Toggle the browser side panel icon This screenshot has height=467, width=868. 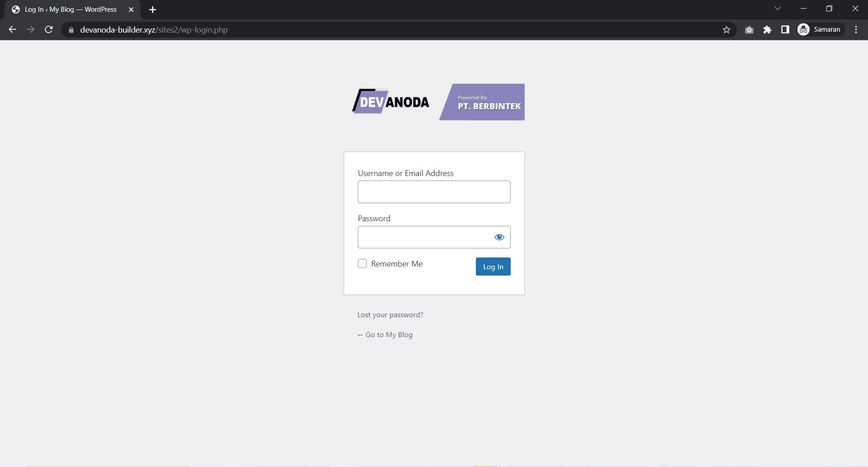click(785, 29)
